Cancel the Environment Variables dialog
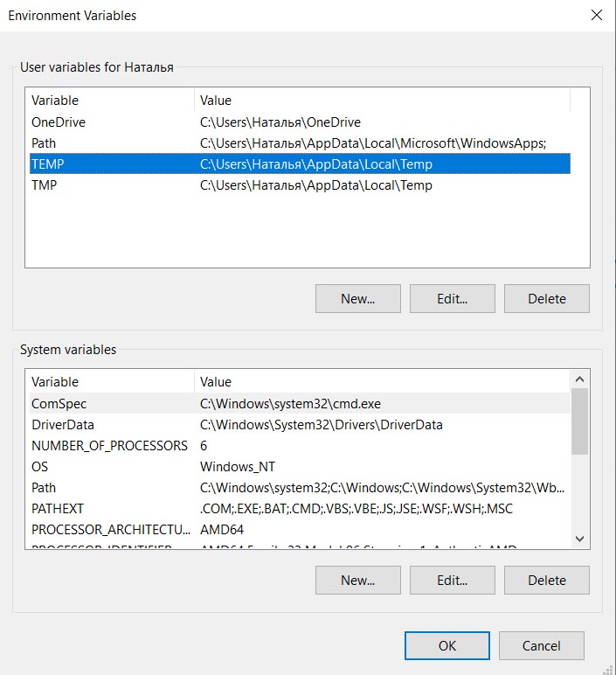Screen dimensions: 616x675 click(x=541, y=646)
